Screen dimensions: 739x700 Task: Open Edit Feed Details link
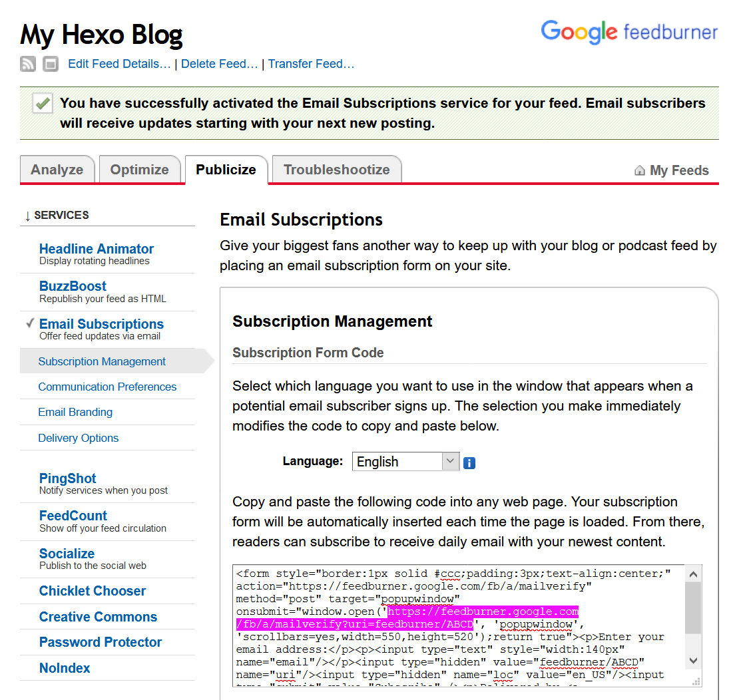click(x=119, y=64)
